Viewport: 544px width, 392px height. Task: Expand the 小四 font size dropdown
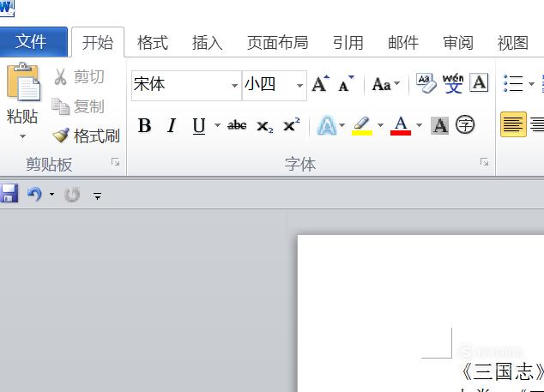[x=299, y=85]
